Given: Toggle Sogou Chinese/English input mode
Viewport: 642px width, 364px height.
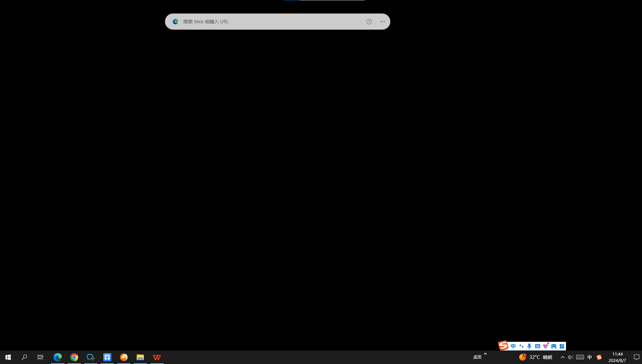Looking at the screenshot, I should tap(513, 346).
